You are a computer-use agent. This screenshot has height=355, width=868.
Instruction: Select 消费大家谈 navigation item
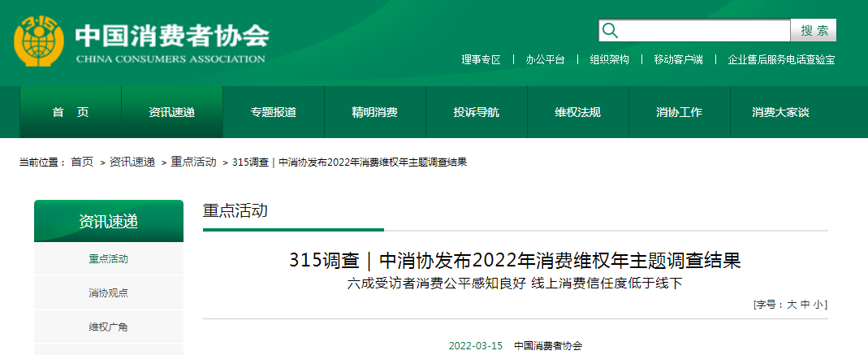click(780, 112)
